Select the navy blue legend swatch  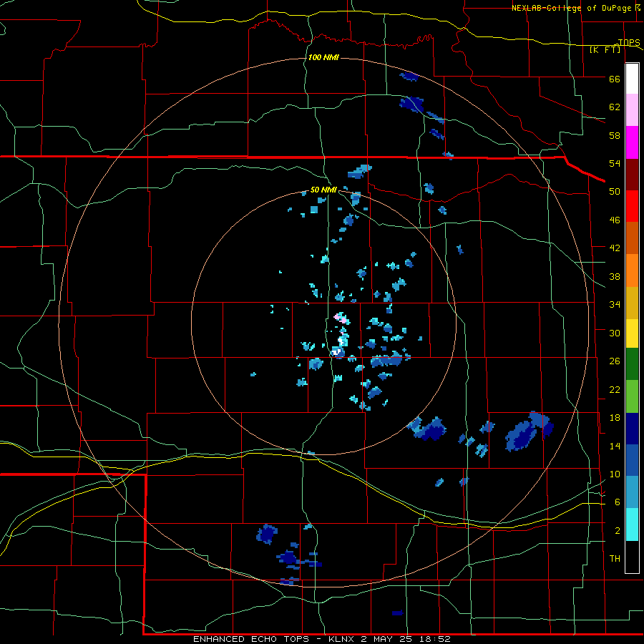[x=632, y=429]
